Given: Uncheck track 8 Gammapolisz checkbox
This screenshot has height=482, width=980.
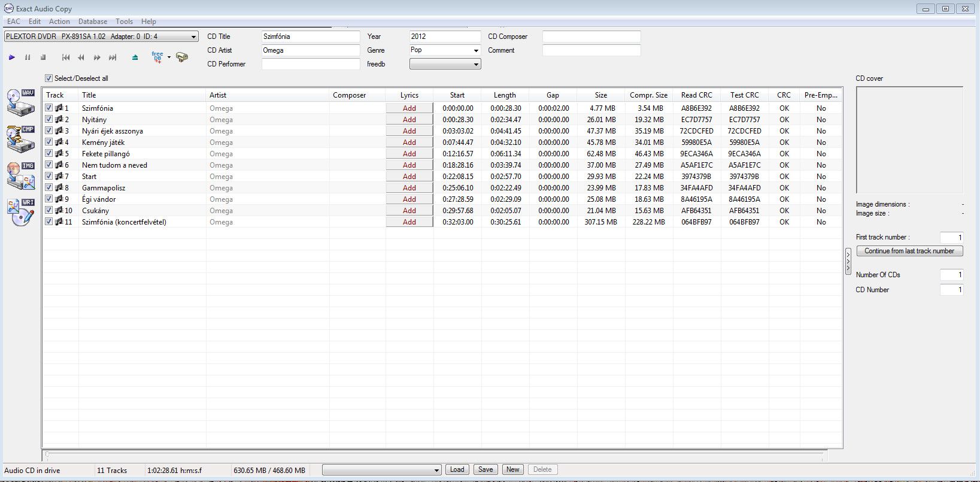Looking at the screenshot, I should (x=49, y=188).
